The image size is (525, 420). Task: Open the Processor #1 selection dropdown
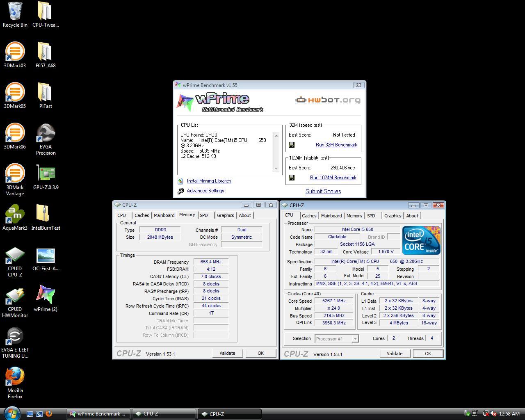click(x=337, y=339)
